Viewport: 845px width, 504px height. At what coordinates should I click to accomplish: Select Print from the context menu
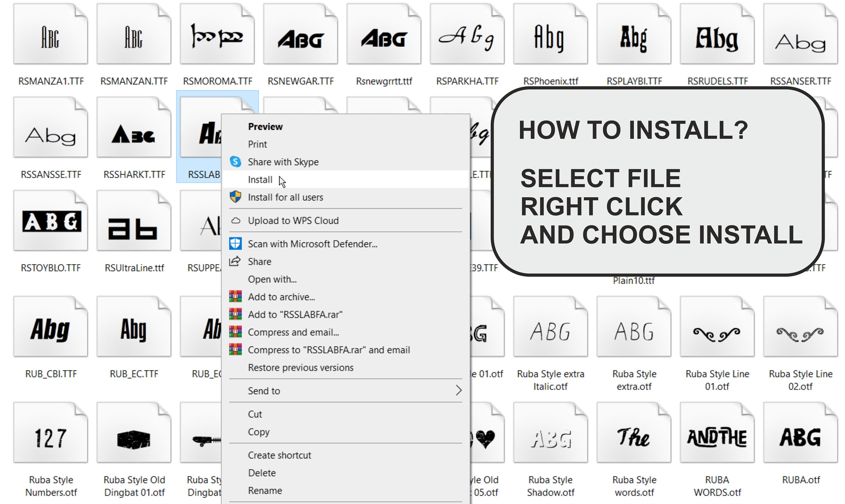click(x=345, y=144)
